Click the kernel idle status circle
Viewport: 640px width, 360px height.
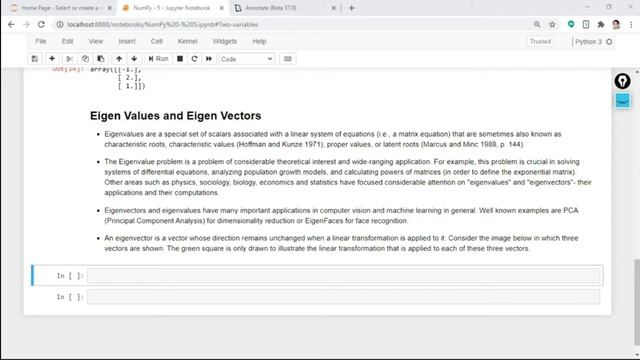(x=609, y=42)
